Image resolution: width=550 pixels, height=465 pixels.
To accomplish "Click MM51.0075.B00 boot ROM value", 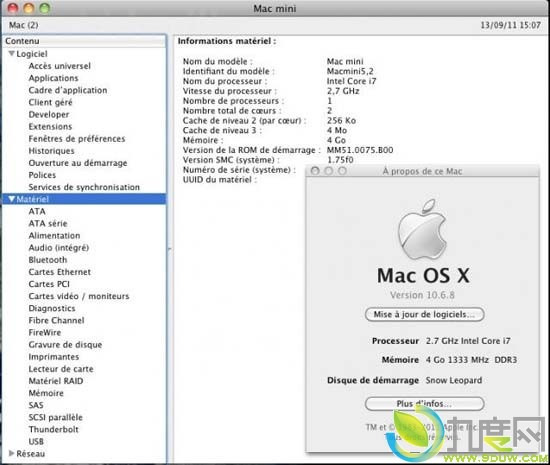I will click(x=360, y=150).
